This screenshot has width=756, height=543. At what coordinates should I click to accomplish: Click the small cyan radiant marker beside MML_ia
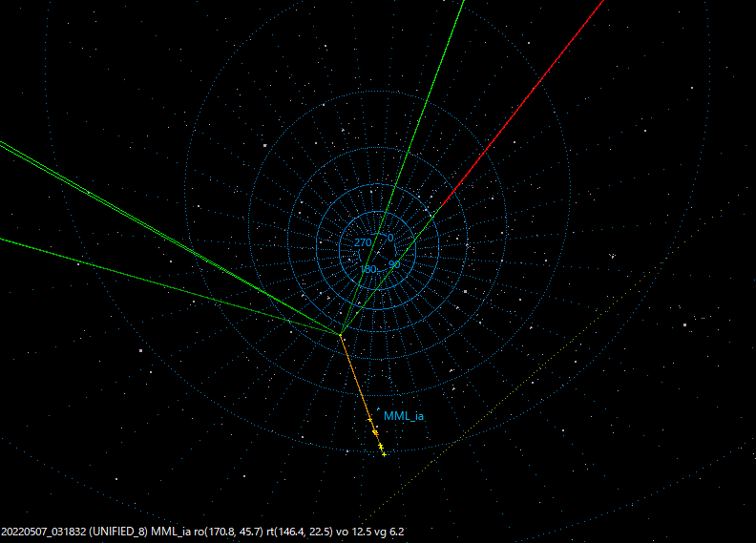coord(378,408)
